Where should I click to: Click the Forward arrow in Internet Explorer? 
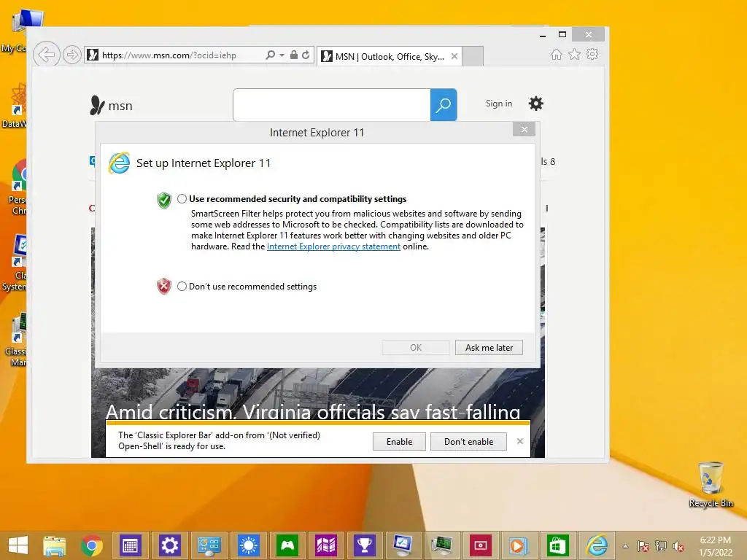72,55
